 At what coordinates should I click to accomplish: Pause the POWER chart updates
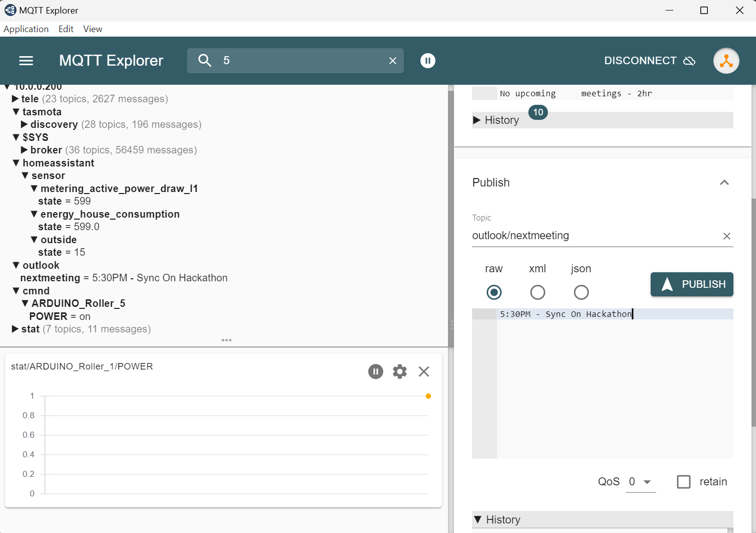point(375,372)
